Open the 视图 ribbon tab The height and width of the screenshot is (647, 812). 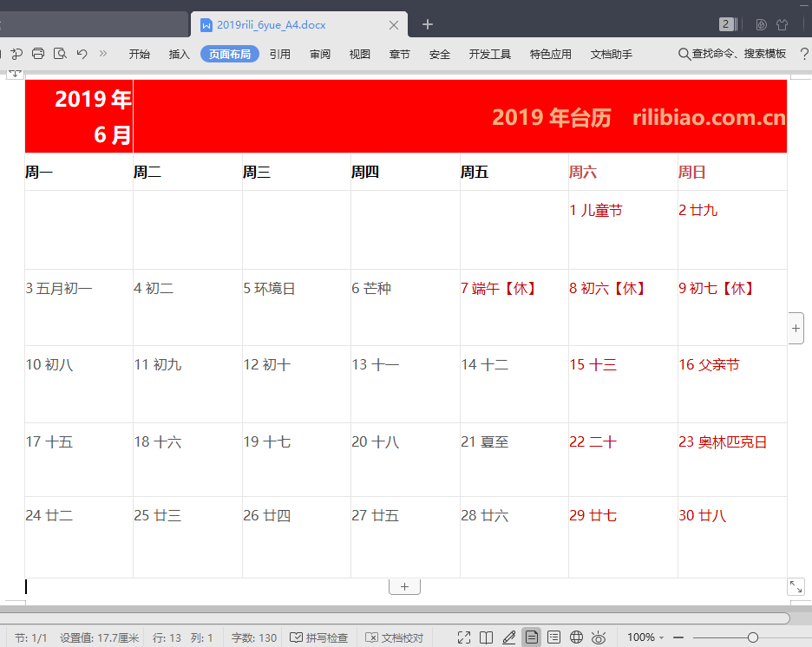pos(360,54)
